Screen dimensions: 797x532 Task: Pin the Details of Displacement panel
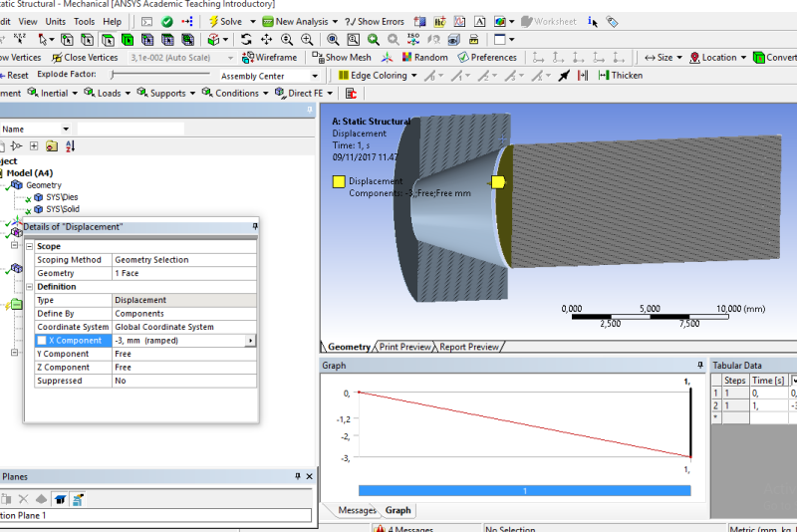(x=255, y=226)
